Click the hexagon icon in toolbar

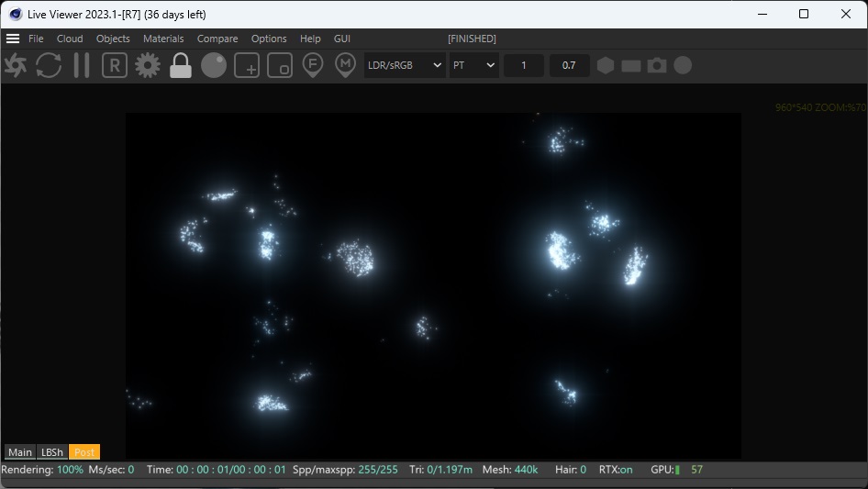(x=606, y=65)
